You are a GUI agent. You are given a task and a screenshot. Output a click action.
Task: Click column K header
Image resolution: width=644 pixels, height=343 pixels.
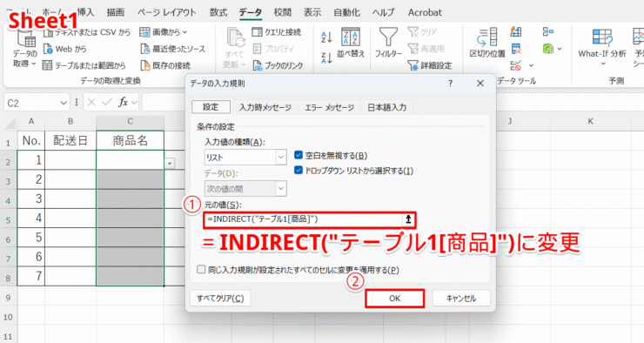click(x=590, y=121)
